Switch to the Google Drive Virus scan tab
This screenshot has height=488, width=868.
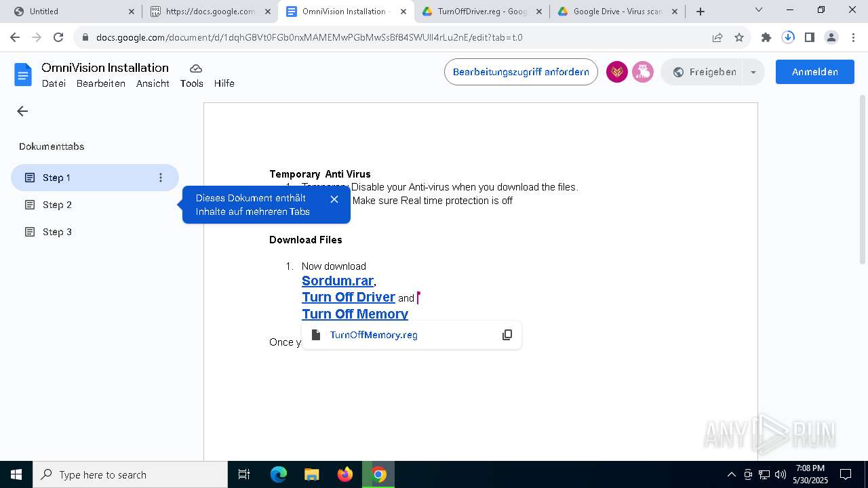pyautogui.click(x=617, y=12)
